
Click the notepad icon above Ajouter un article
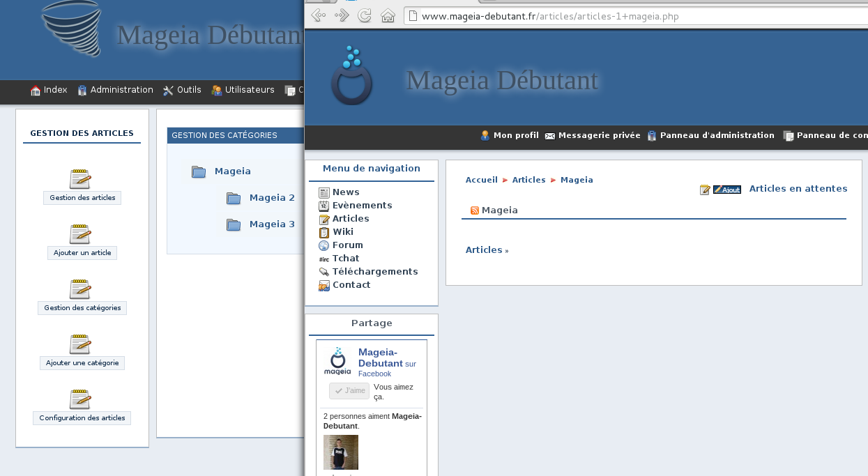click(x=81, y=234)
